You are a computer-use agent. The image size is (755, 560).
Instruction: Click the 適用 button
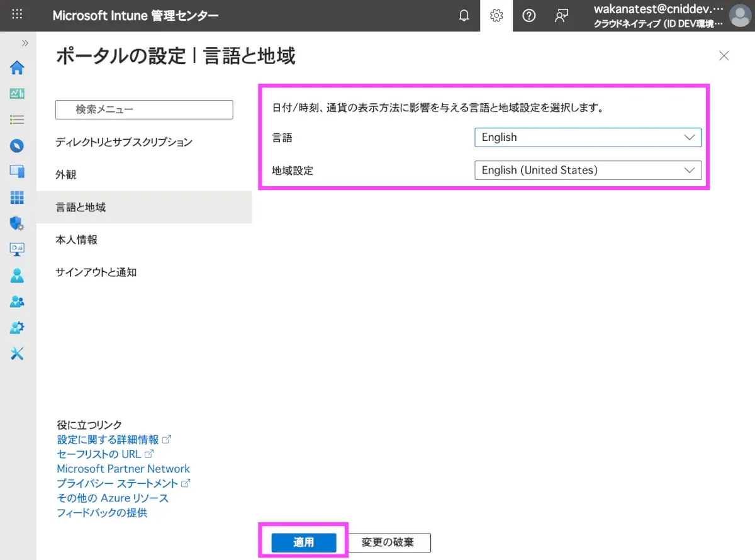304,542
